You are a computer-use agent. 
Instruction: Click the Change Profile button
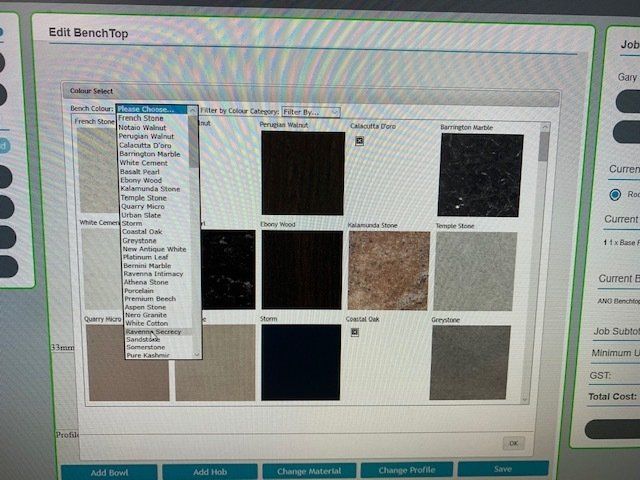tap(407, 470)
